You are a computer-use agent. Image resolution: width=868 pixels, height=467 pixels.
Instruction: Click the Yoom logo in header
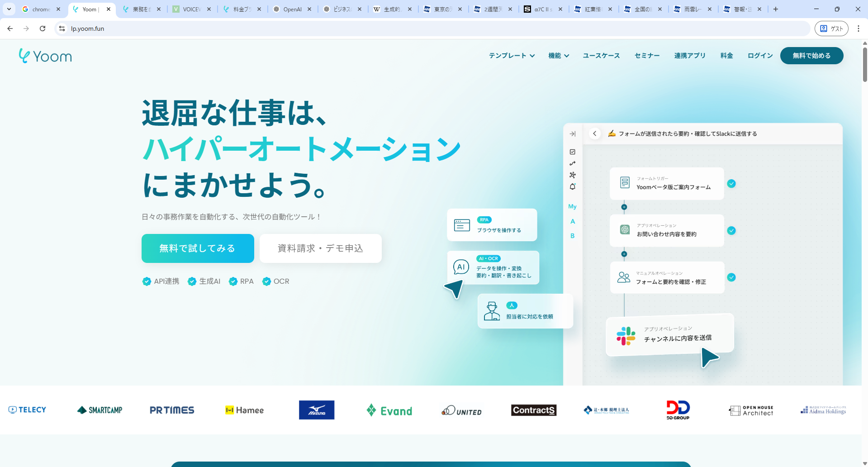(x=45, y=56)
